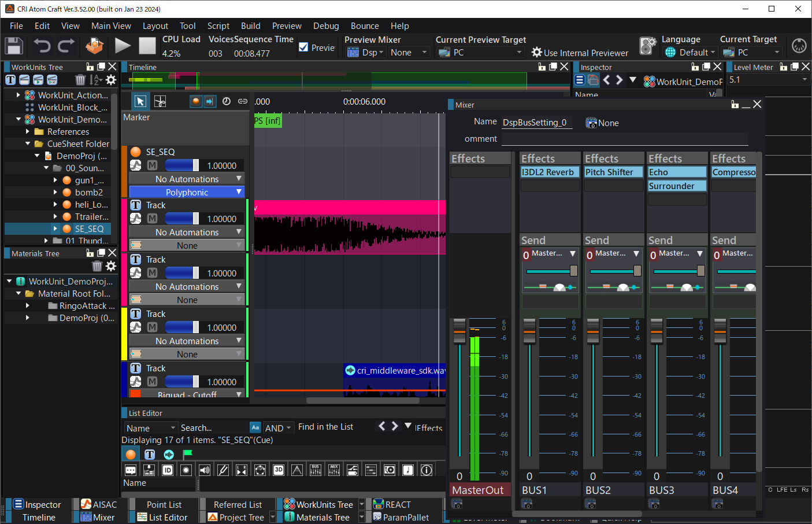Click the Save project icon
The width and height of the screenshot is (812, 524).
(x=14, y=46)
